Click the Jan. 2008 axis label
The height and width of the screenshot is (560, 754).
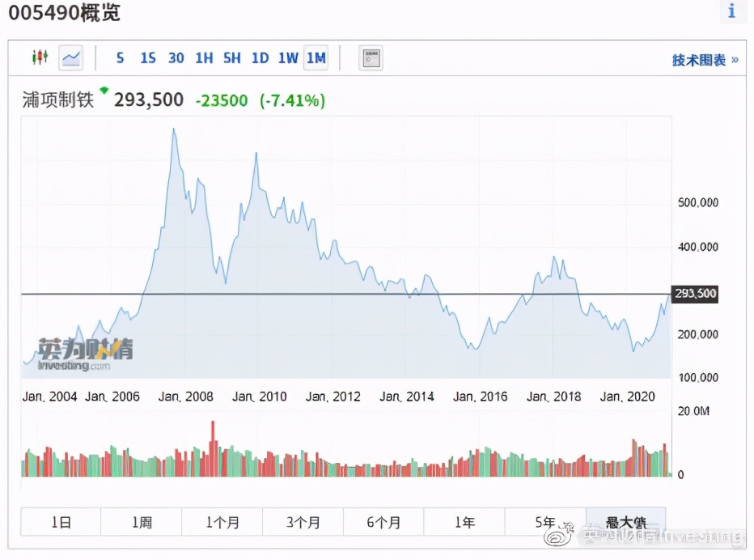tap(185, 397)
